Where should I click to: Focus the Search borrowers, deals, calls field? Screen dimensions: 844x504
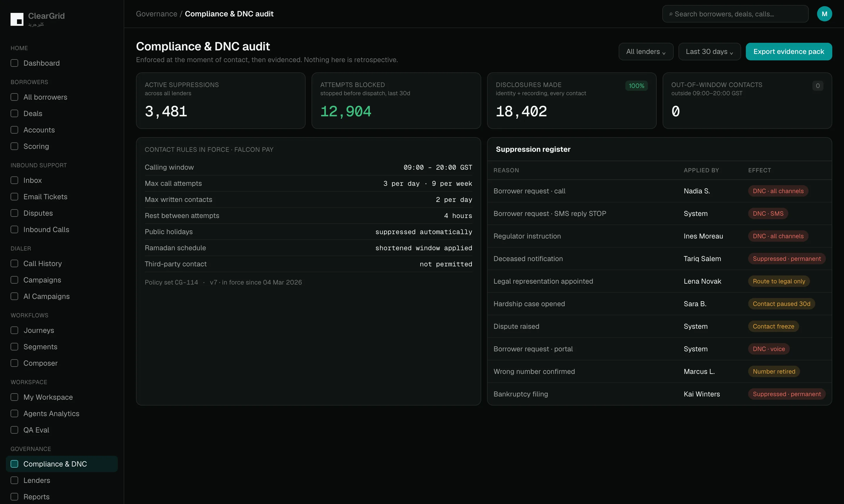point(735,14)
